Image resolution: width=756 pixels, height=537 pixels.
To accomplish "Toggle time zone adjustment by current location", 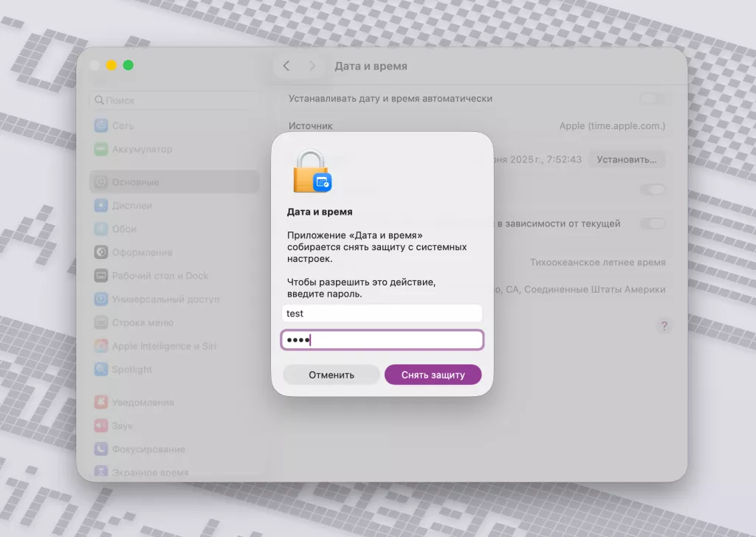I will (x=653, y=224).
